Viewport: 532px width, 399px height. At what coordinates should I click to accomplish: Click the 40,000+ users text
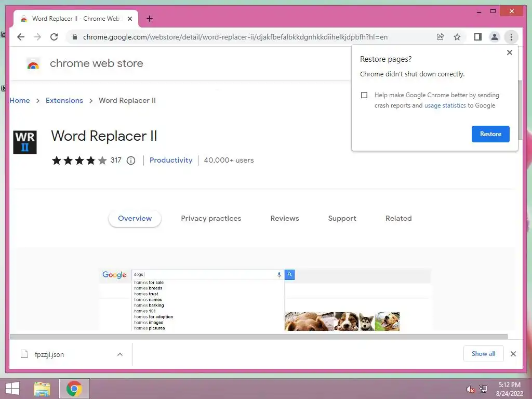229,160
